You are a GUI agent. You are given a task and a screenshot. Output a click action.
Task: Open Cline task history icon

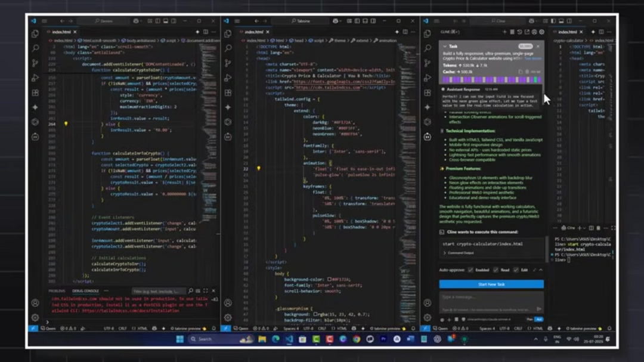tap(519, 32)
